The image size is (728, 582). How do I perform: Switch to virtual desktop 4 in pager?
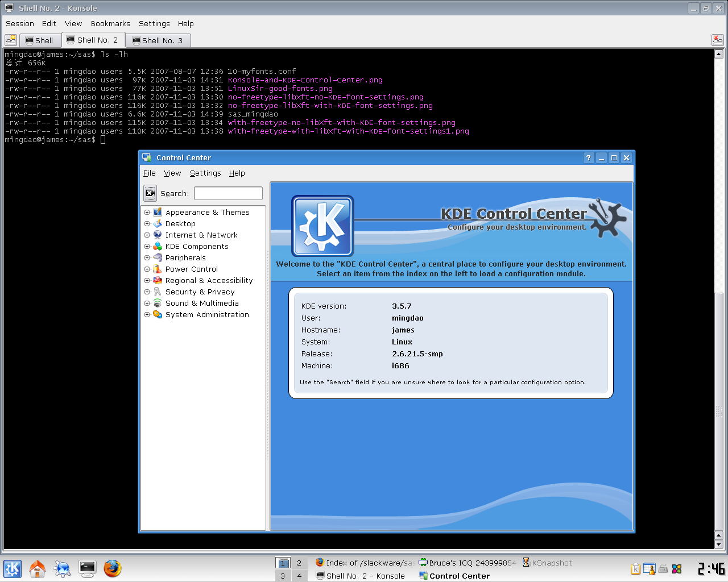(299, 576)
